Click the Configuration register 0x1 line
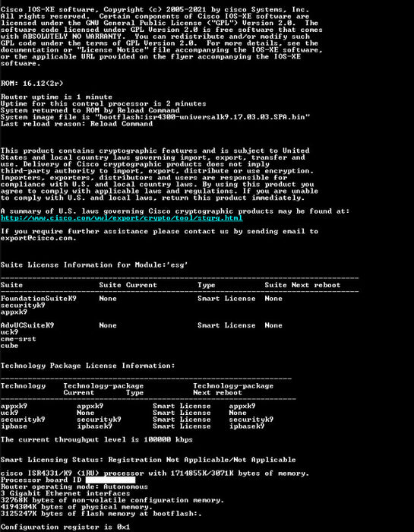The height and width of the screenshot is (532, 414). (x=65, y=527)
